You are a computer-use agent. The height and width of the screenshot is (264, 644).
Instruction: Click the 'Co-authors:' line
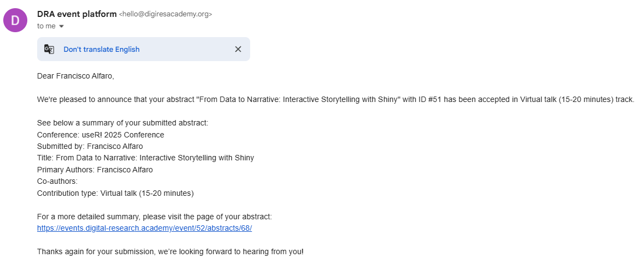(x=57, y=181)
